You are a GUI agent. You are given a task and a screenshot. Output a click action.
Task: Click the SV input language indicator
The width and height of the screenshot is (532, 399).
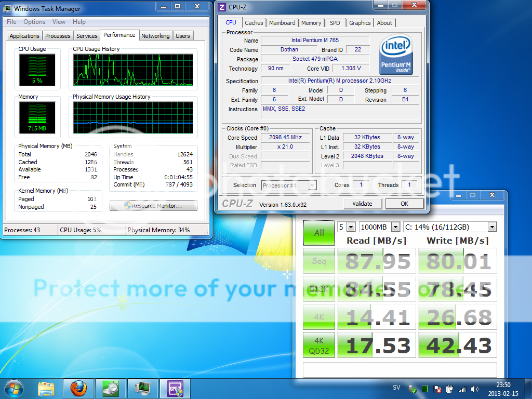pyautogui.click(x=396, y=388)
